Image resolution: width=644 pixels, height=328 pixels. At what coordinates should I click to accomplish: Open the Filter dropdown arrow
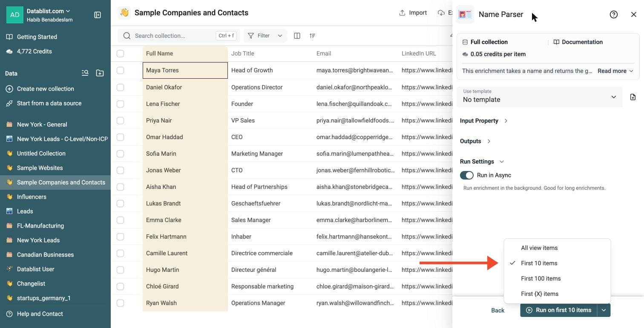point(280,36)
